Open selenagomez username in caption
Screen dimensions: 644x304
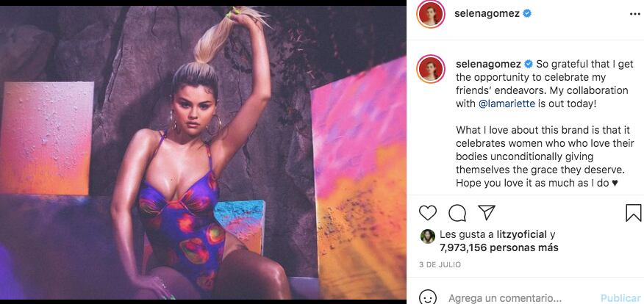point(489,64)
